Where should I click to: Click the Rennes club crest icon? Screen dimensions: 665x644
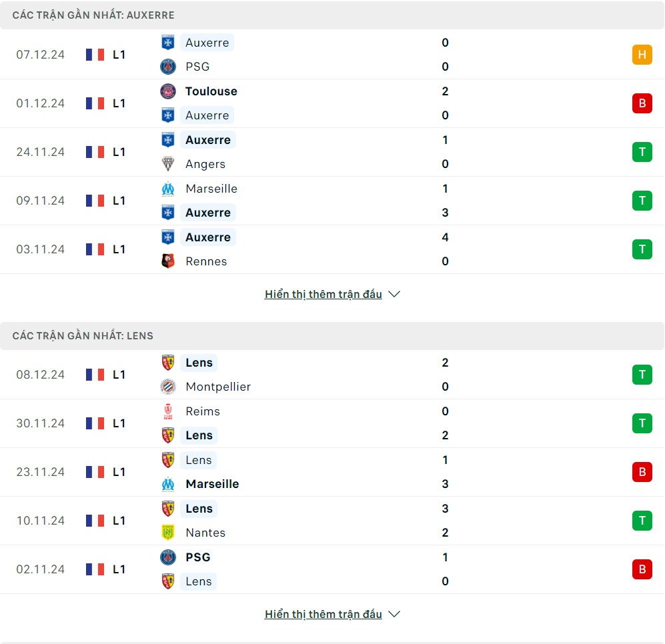point(168,261)
